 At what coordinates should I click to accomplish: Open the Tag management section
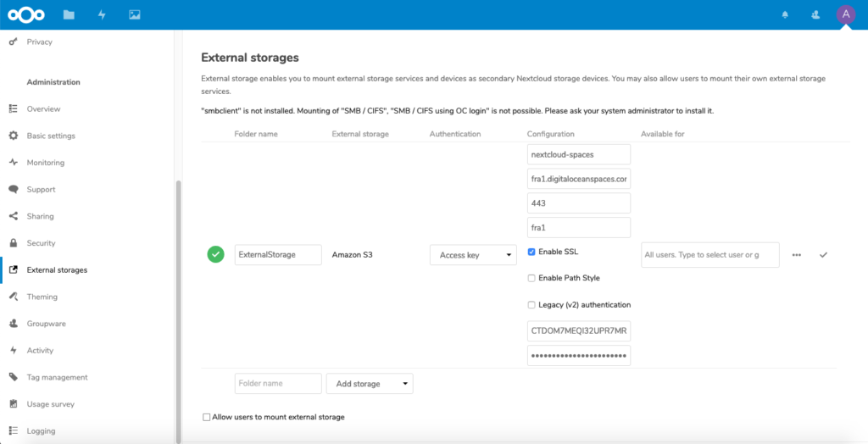point(57,377)
